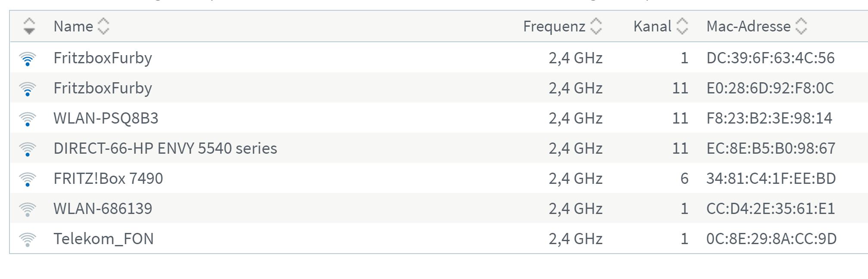Toggle sort arrows next to Frequenz header
Image resolution: width=868 pixels, height=279 pixels.
[x=596, y=26]
